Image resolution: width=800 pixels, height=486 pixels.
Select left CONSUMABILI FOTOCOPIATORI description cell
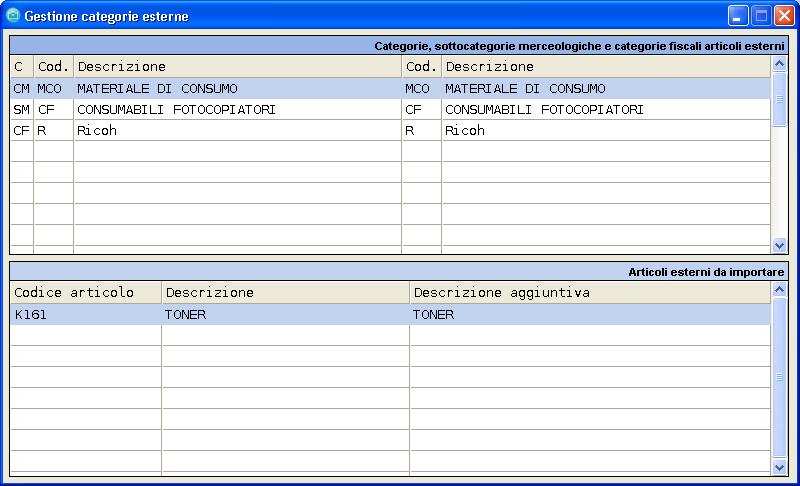pyautogui.click(x=238, y=110)
